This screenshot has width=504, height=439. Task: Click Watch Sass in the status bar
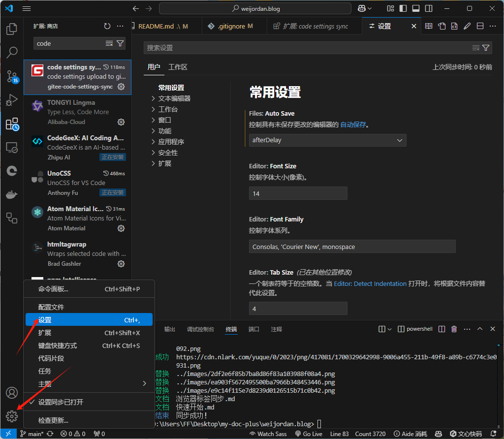coord(268,434)
